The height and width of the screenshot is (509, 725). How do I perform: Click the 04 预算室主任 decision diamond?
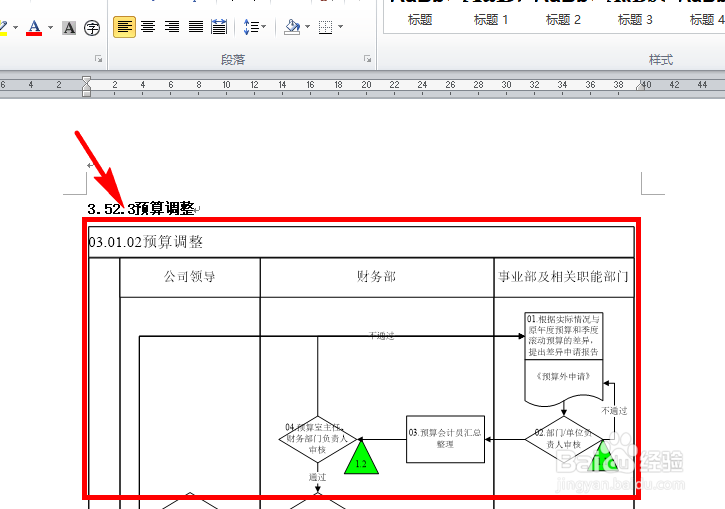click(x=317, y=439)
